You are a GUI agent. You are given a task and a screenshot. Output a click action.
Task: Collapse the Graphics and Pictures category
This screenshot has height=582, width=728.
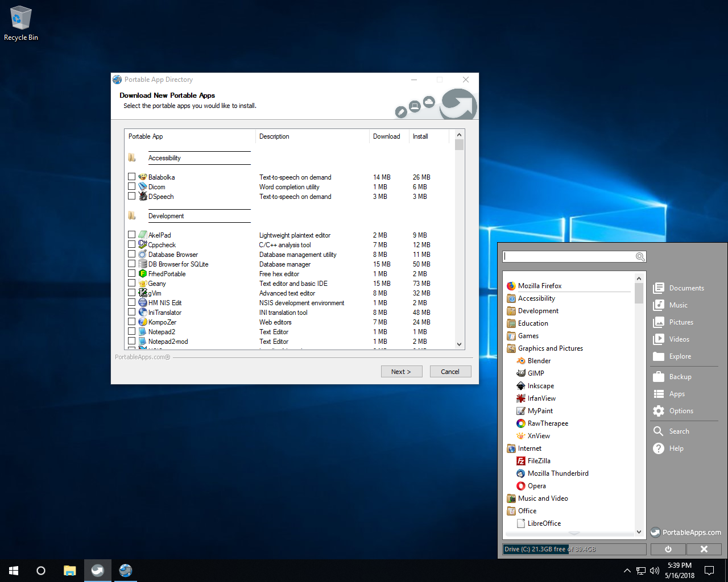click(550, 348)
